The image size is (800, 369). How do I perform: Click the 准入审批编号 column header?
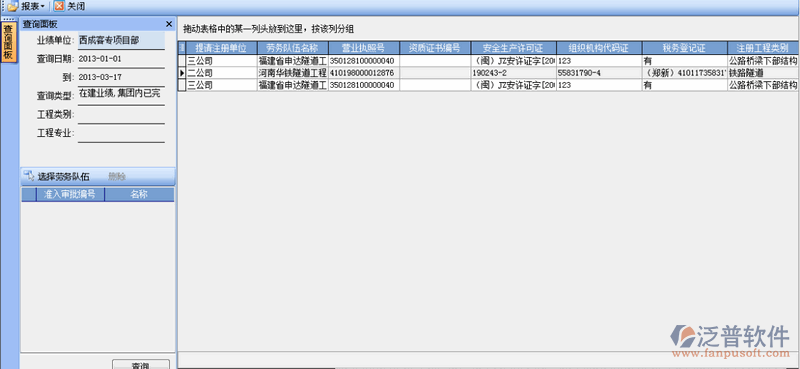click(x=70, y=194)
